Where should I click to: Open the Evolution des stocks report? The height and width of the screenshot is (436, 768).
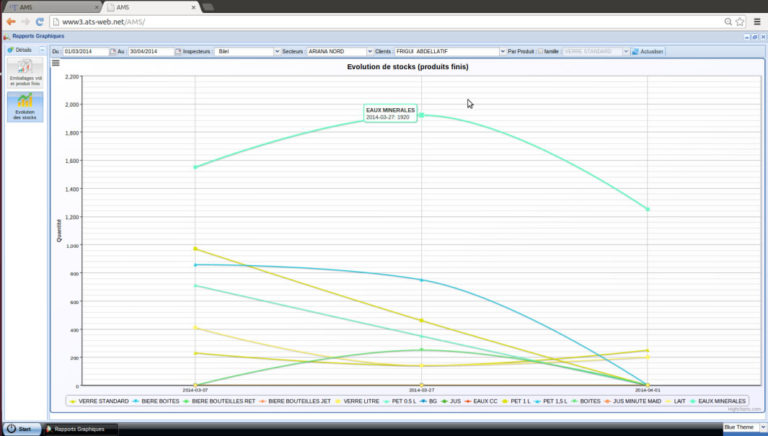point(25,107)
